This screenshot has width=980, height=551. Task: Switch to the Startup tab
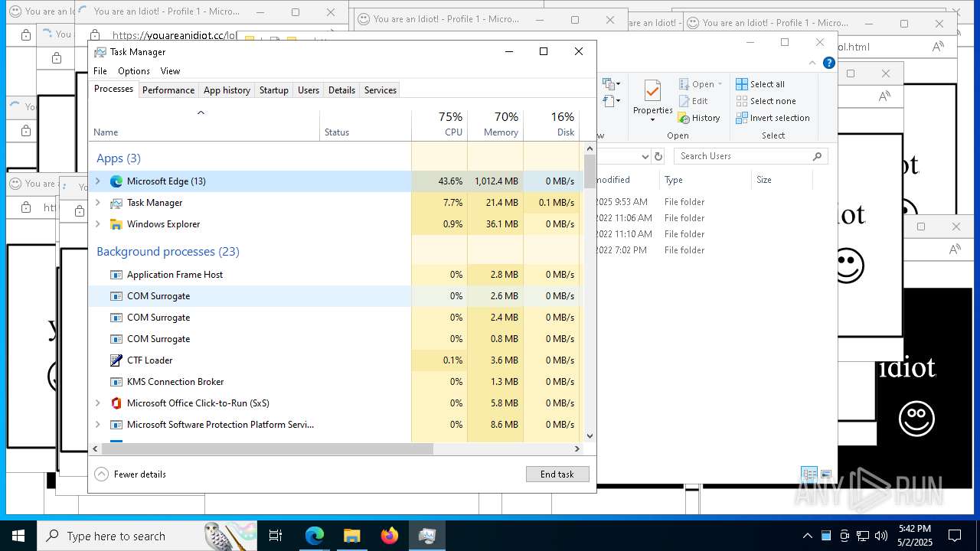click(274, 90)
